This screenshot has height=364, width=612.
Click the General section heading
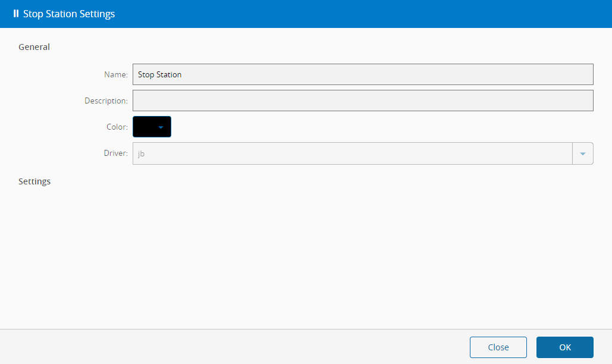pos(34,47)
